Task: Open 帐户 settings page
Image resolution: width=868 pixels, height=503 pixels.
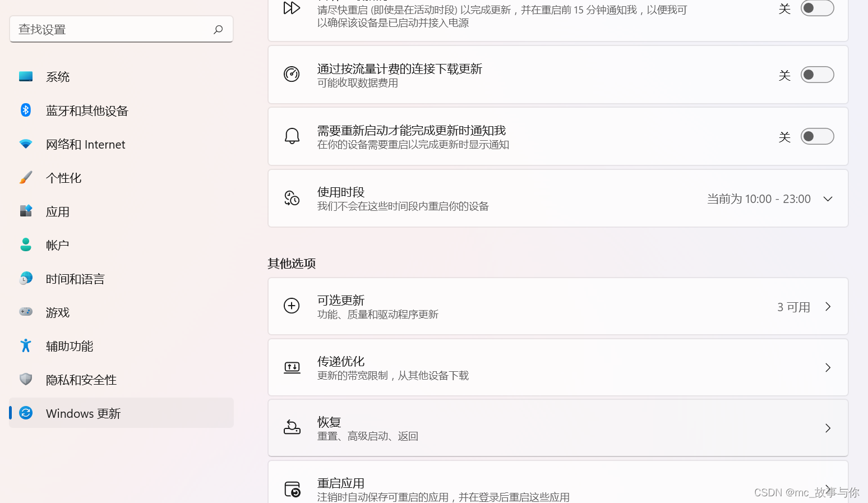Action: pos(121,245)
